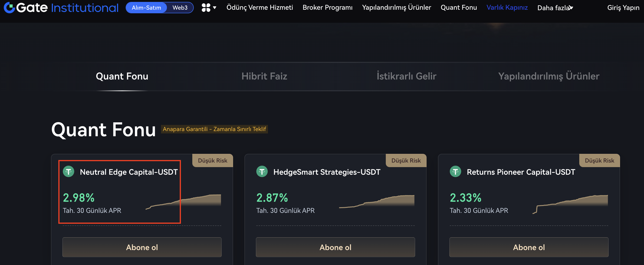Screen dimensions: 644x265
Task: Switch toggle to Web3 mode
Action: pos(180,8)
